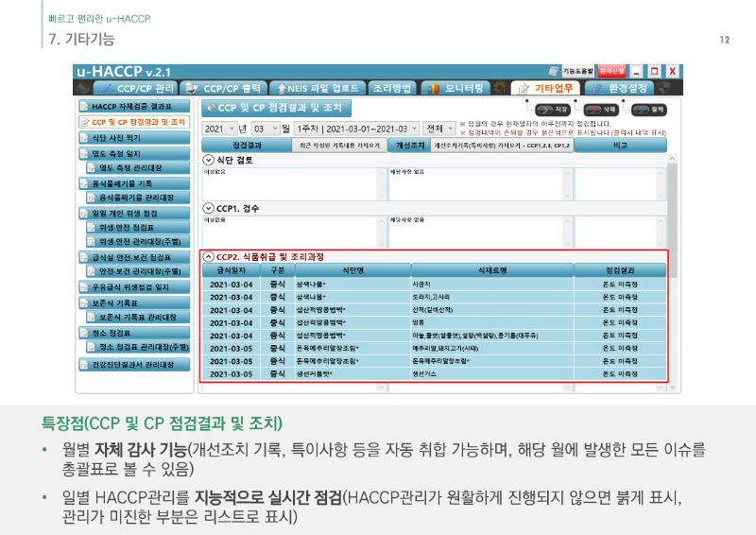The image size is (756, 535).
Task: Toggle the CCP1. 검수 section chevron
Action: pyautogui.click(x=208, y=208)
